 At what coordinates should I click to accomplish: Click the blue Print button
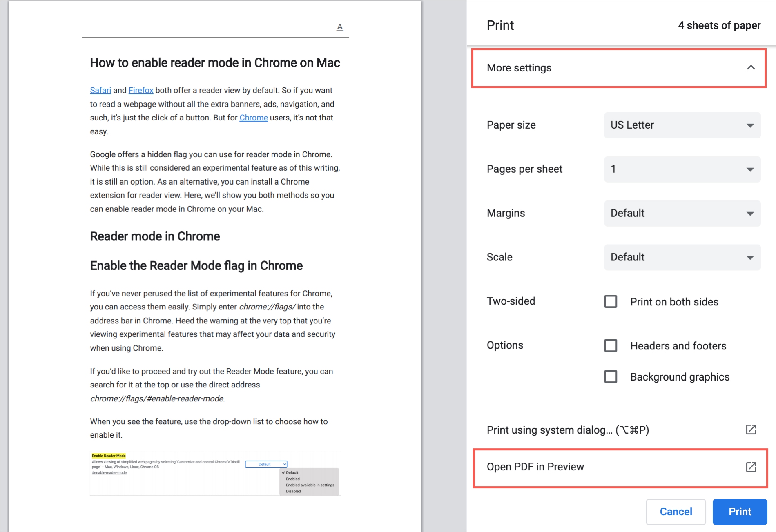[x=739, y=512]
